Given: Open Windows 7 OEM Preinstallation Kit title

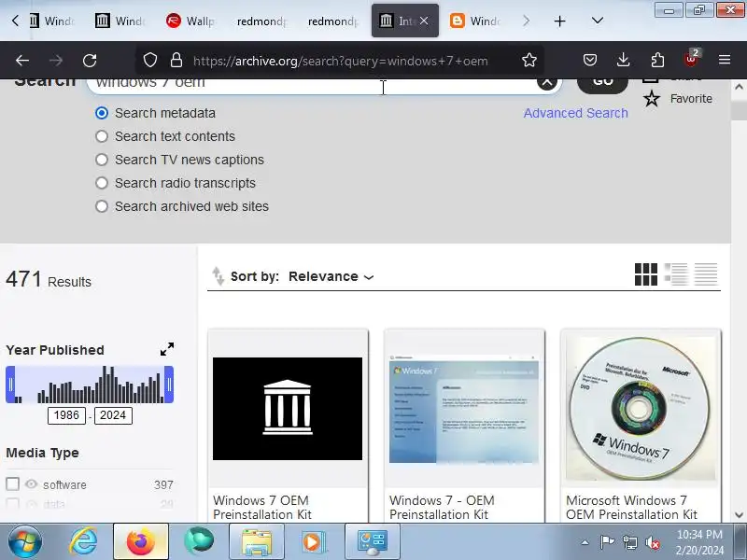Looking at the screenshot, I should 262,508.
